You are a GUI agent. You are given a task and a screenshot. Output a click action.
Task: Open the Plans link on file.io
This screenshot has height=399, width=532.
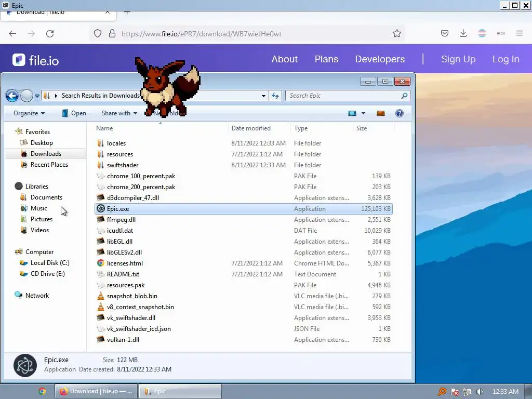326,59
